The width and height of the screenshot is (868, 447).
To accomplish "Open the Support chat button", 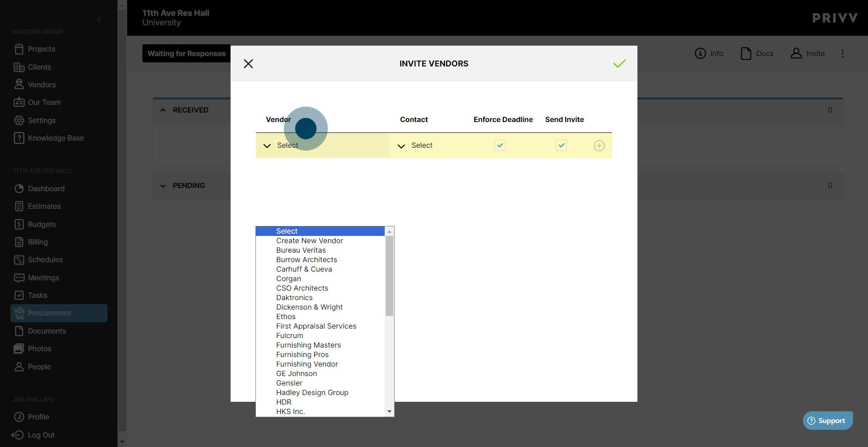I will [827, 420].
